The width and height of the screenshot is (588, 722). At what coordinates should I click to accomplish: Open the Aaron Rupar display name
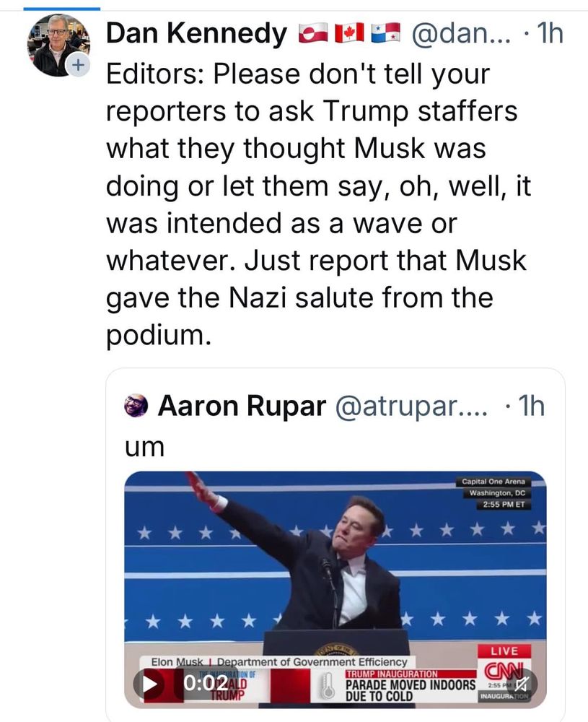point(242,406)
